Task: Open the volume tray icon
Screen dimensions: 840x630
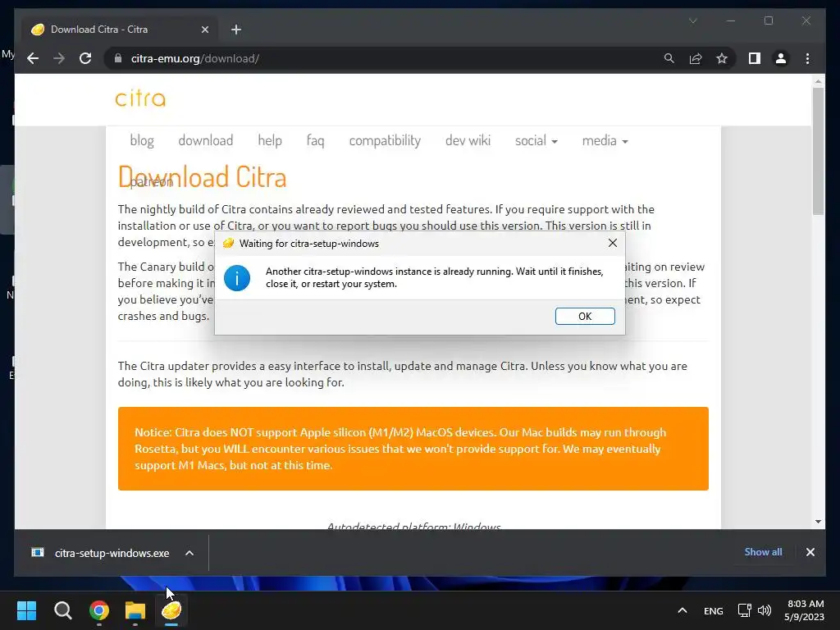Action: tap(765, 610)
